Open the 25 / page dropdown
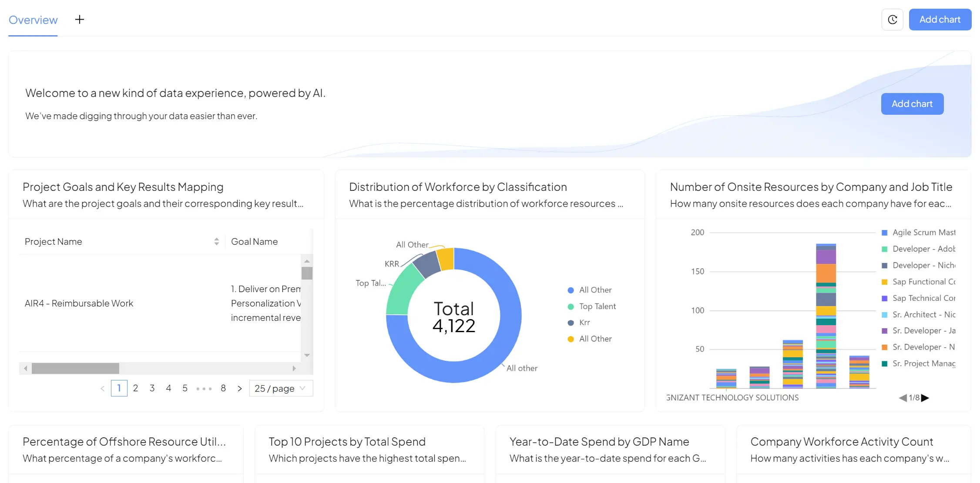Screen dimensions: 980x483 click(x=281, y=389)
